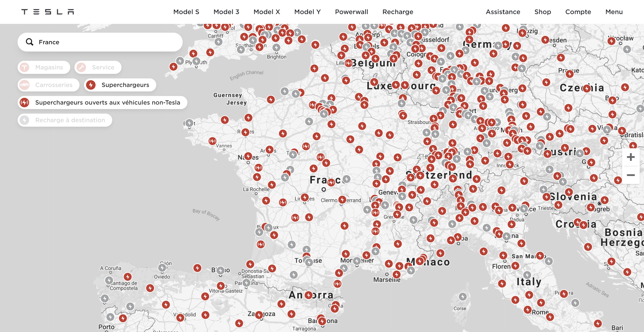The height and width of the screenshot is (332, 644).
Task: Open the red pin on Prague label
Action: click(570, 74)
